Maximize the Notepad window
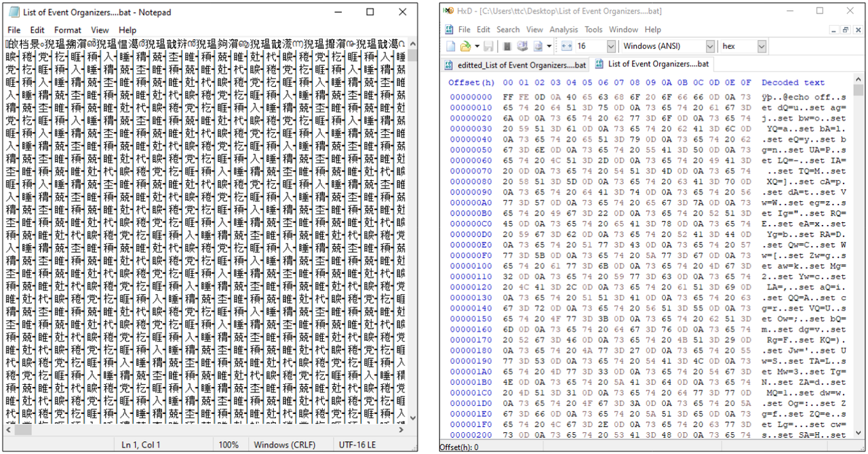The image size is (868, 454). tap(370, 12)
